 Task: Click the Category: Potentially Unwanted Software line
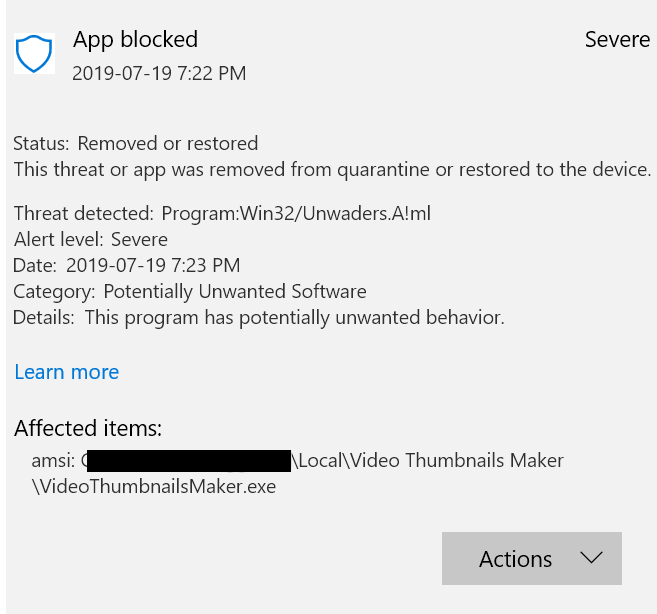pos(190,292)
